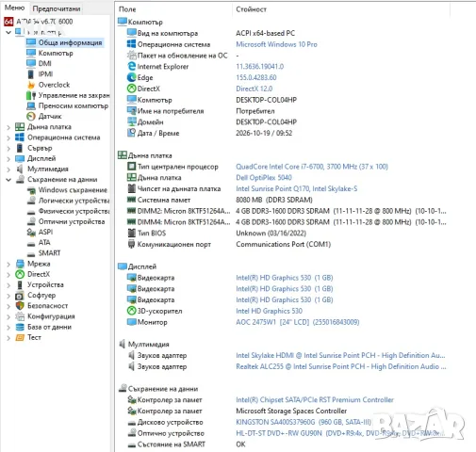Expand the Дисплей tree node

(8, 159)
